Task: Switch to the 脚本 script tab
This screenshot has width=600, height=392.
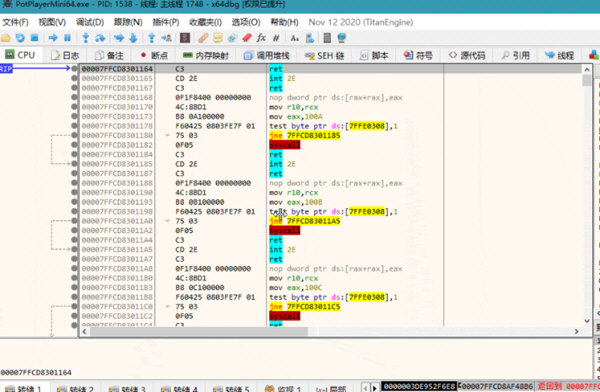Action: (375, 56)
